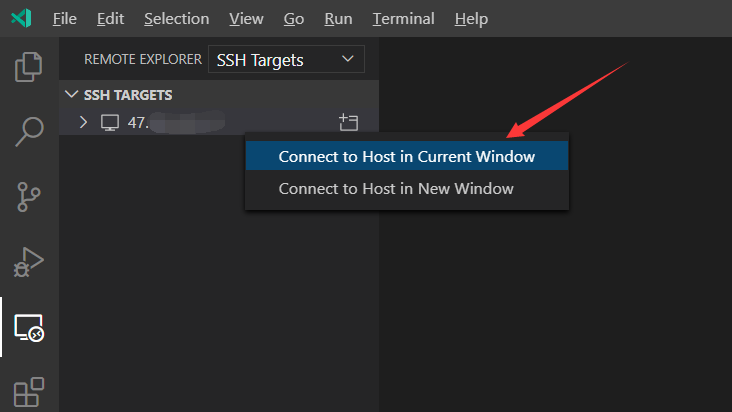This screenshot has height=412, width=732.
Task: Select the Remote Explorer monitor icon
Action: coord(29,328)
